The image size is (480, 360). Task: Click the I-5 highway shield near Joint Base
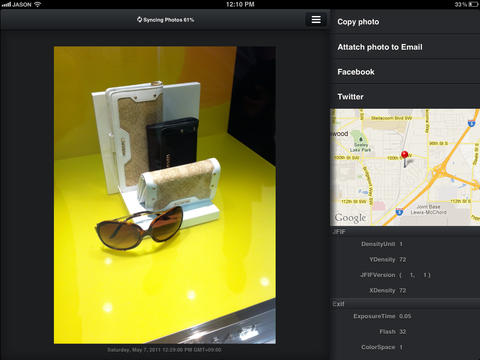click(399, 211)
